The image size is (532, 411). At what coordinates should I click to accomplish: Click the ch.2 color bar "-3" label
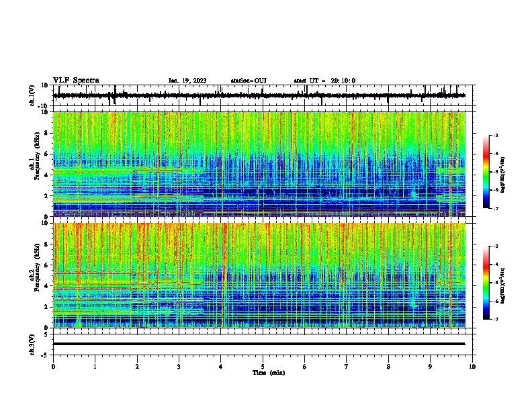click(x=495, y=246)
